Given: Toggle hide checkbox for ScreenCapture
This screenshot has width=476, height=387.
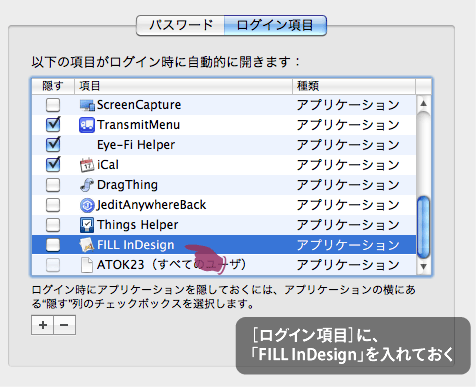Looking at the screenshot, I should tap(53, 105).
